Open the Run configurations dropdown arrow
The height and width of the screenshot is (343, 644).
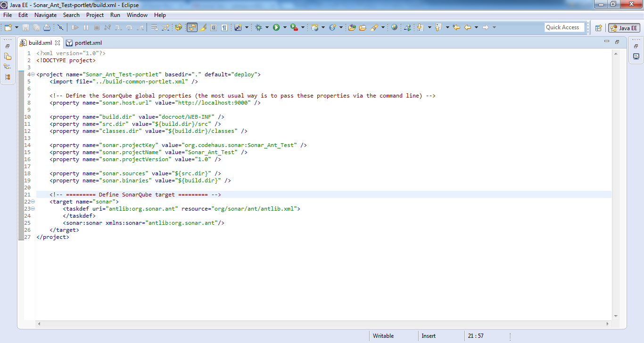(x=284, y=27)
